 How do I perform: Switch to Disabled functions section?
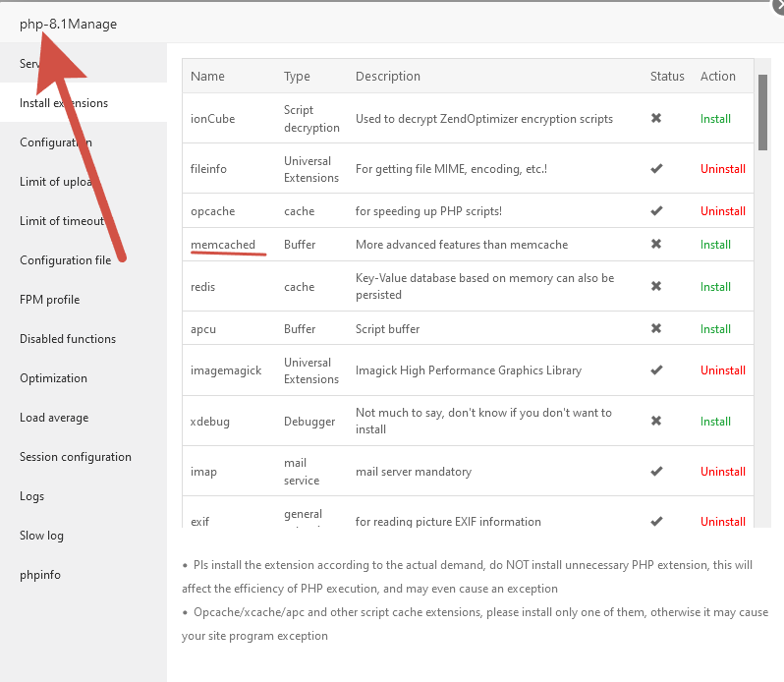coord(68,339)
